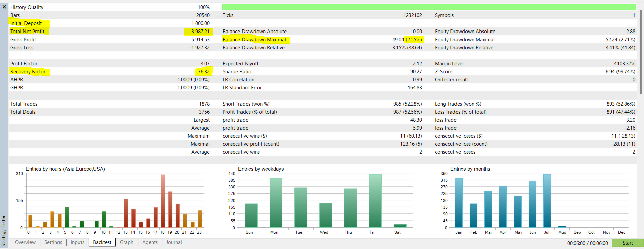The width and height of the screenshot is (644, 249).
Task: Click the History Quality green progress bar
Action: pyautogui.click(x=429, y=7)
